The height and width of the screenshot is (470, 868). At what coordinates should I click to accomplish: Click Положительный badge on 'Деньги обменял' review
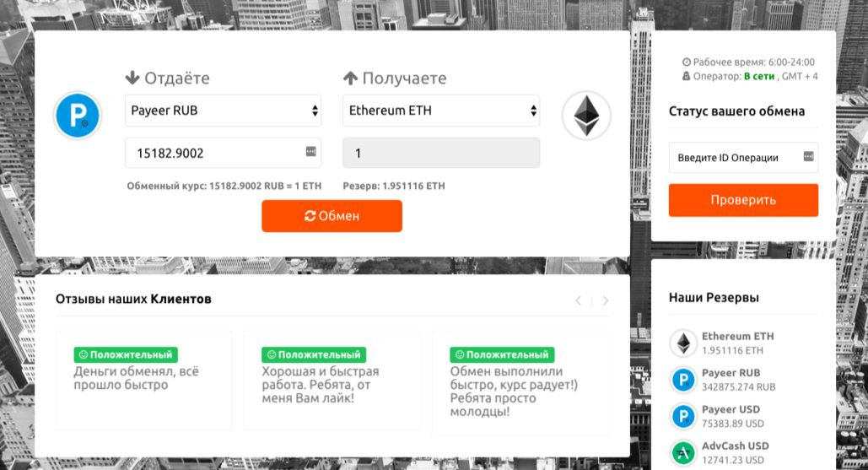126,355
